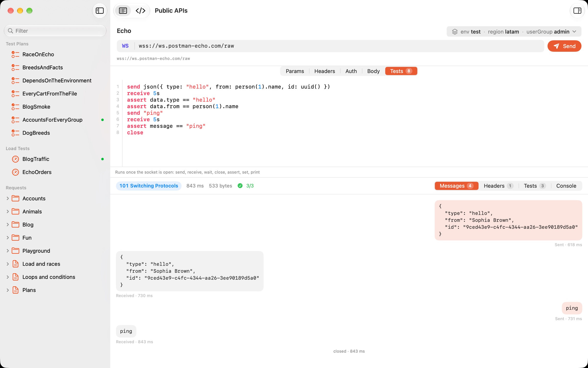Click the layers icon beside env test
Screen dimensions: 588x368
455,32
